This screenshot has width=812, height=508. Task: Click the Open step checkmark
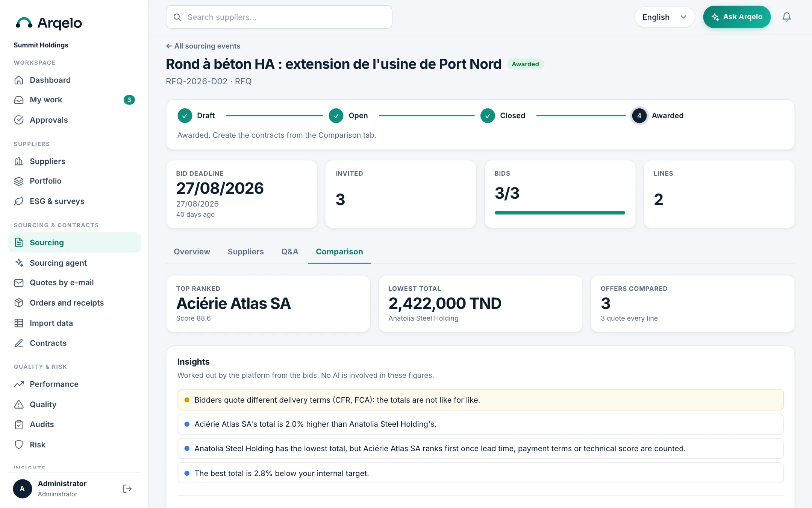[336, 116]
